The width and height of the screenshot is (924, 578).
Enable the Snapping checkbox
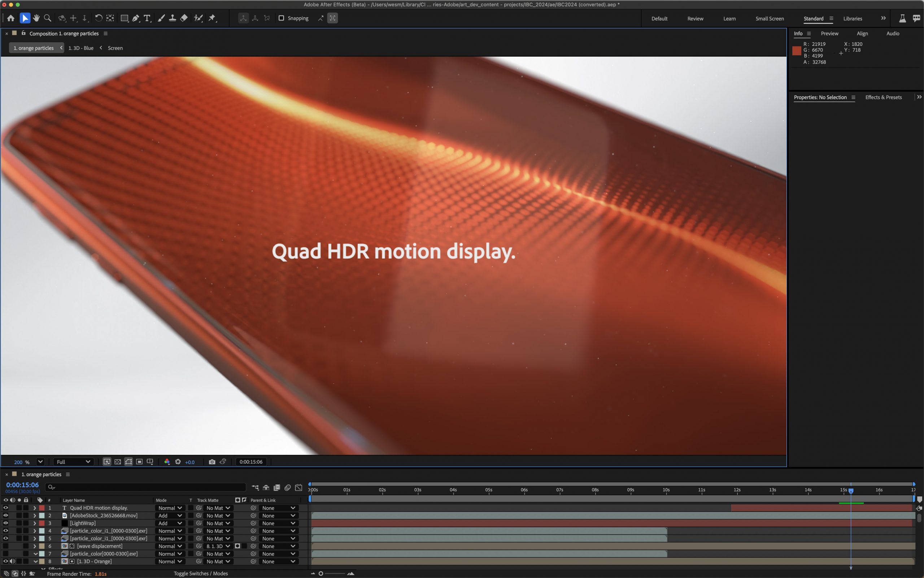[x=281, y=18]
